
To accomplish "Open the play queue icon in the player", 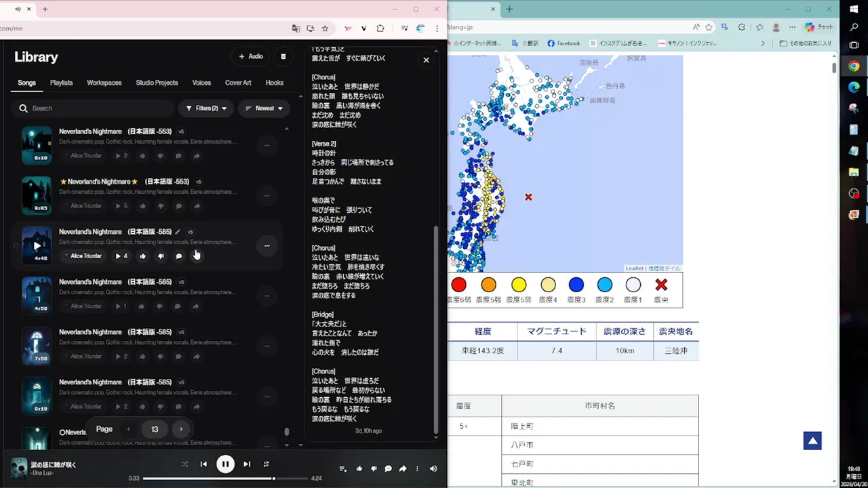I will point(342,468).
